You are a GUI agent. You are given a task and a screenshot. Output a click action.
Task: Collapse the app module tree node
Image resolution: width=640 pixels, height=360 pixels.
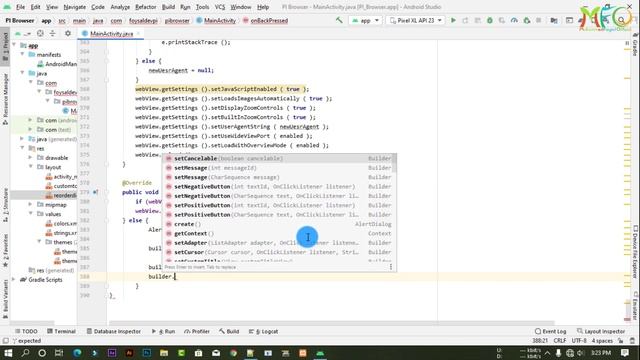click(x=14, y=45)
